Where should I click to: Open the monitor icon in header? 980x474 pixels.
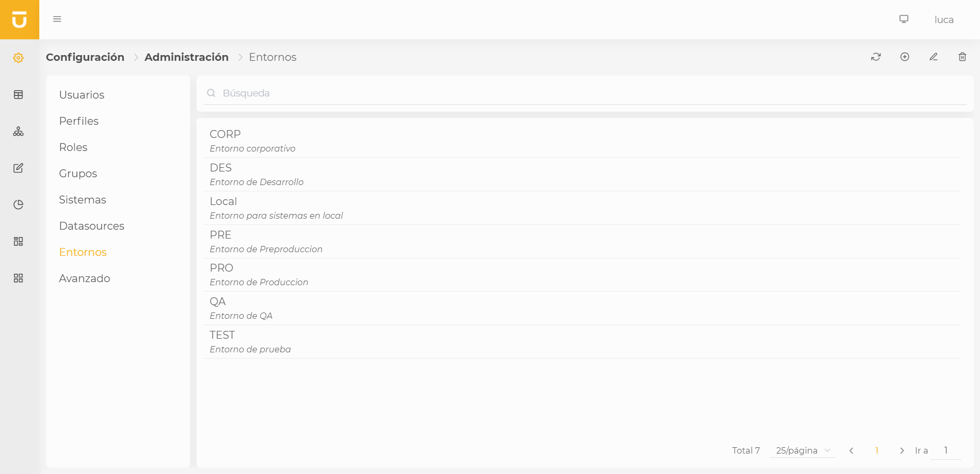pyautogui.click(x=904, y=19)
